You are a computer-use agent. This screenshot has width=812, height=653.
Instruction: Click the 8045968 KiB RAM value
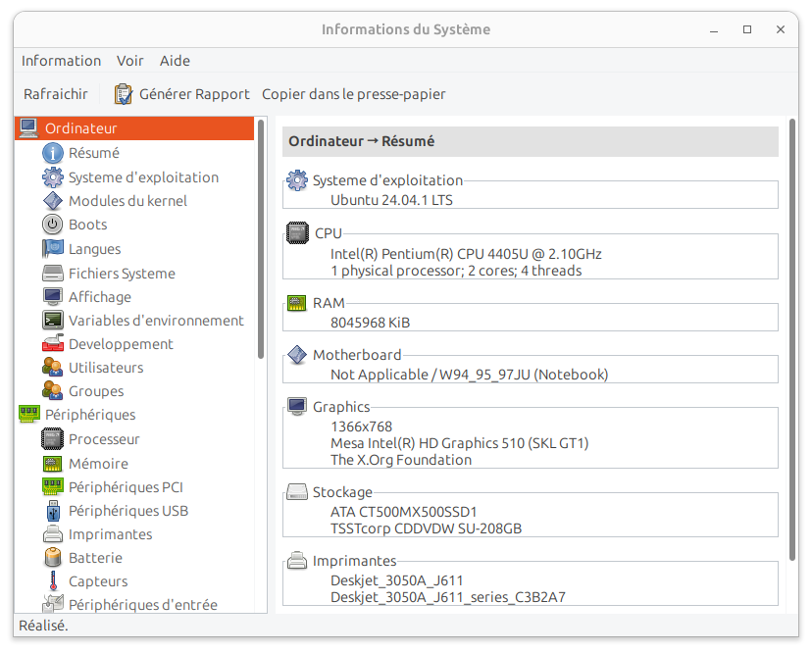click(x=371, y=323)
